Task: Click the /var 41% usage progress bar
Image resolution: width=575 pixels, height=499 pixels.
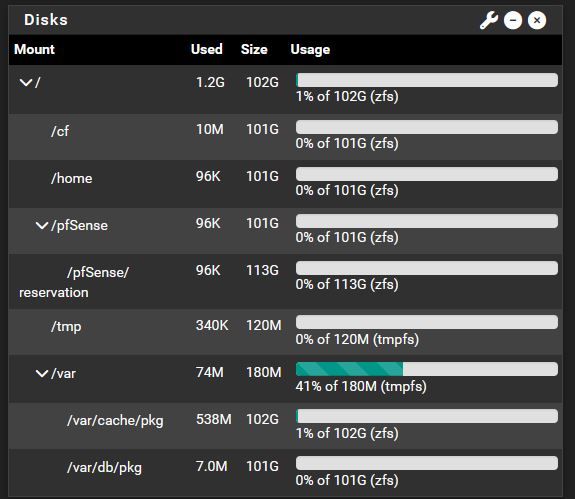Action: click(427, 369)
